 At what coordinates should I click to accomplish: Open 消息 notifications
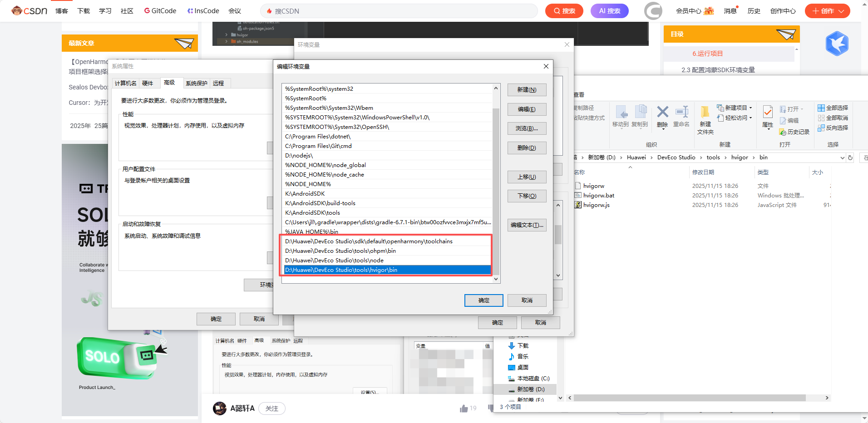730,11
